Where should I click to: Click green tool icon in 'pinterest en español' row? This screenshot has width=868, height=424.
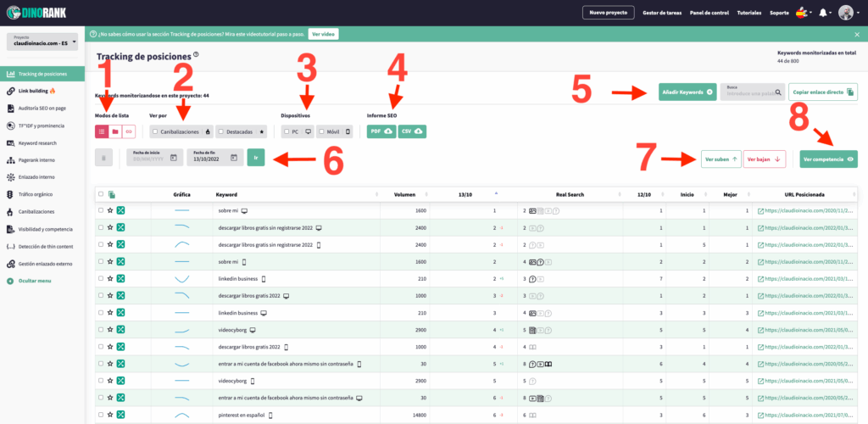coord(120,415)
